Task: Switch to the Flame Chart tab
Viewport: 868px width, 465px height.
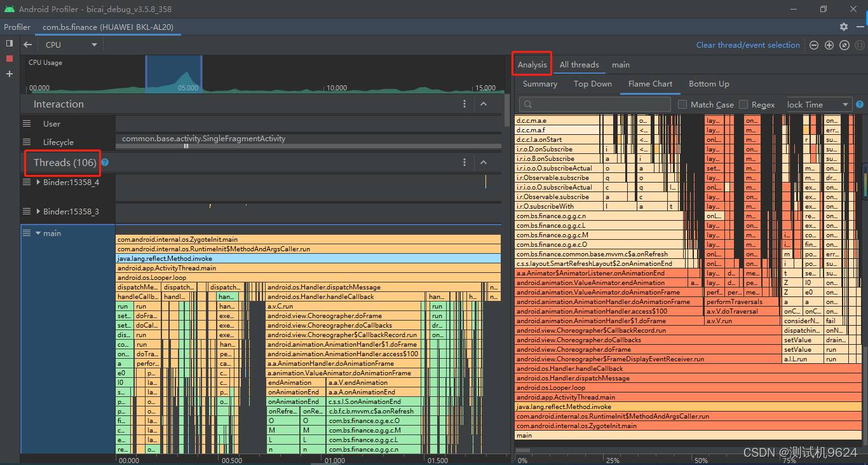Action: (x=650, y=83)
